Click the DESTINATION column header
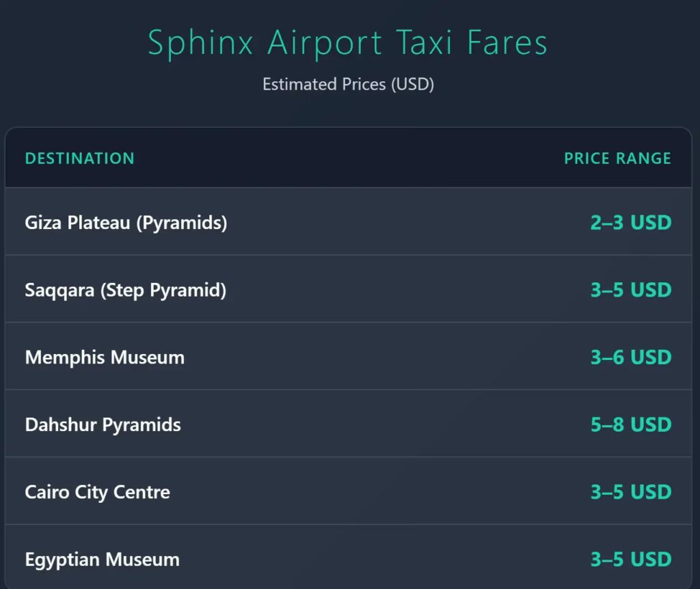This screenshot has width=700, height=589. tap(79, 159)
